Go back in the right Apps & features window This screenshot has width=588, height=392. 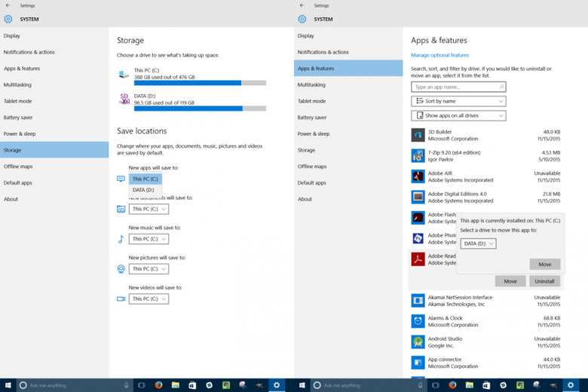point(302,5)
